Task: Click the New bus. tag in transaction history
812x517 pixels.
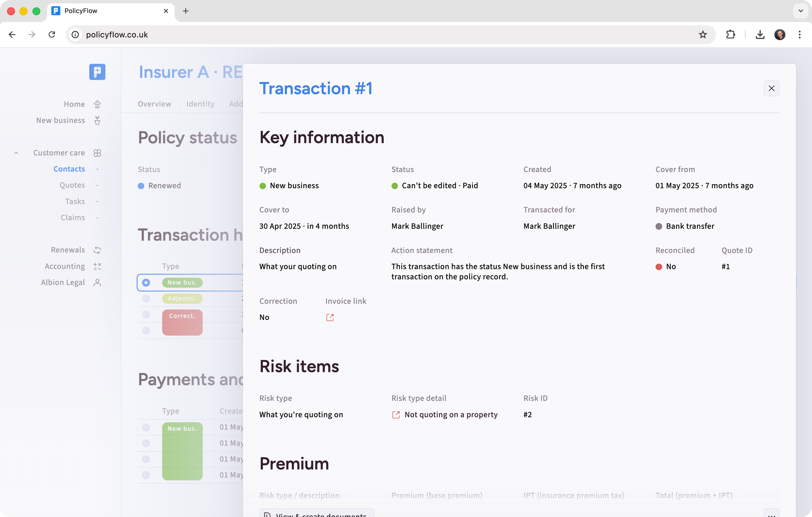Action: (x=182, y=282)
